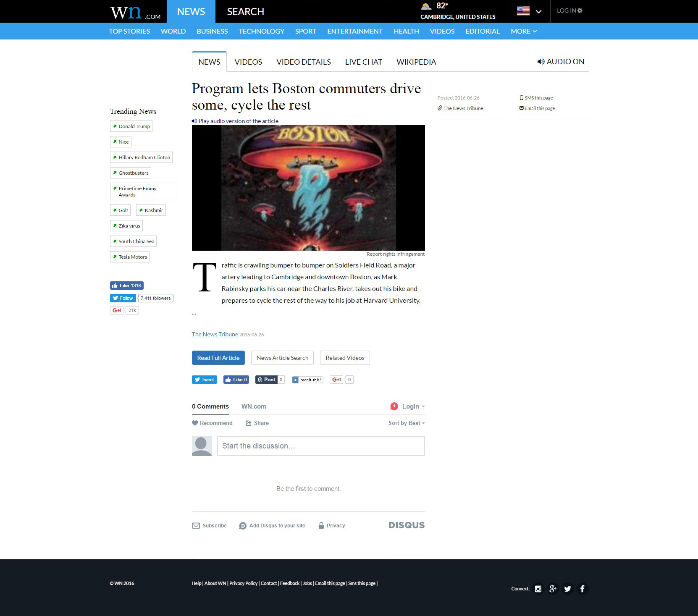Switch to the WN.com comments tab
Image resolution: width=698 pixels, height=616 pixels.
(x=254, y=406)
